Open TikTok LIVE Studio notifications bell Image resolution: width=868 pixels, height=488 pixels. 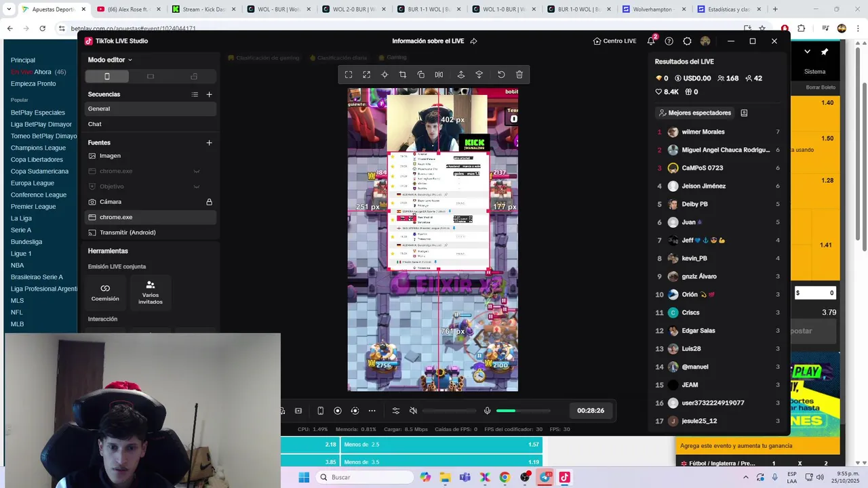pos(651,41)
